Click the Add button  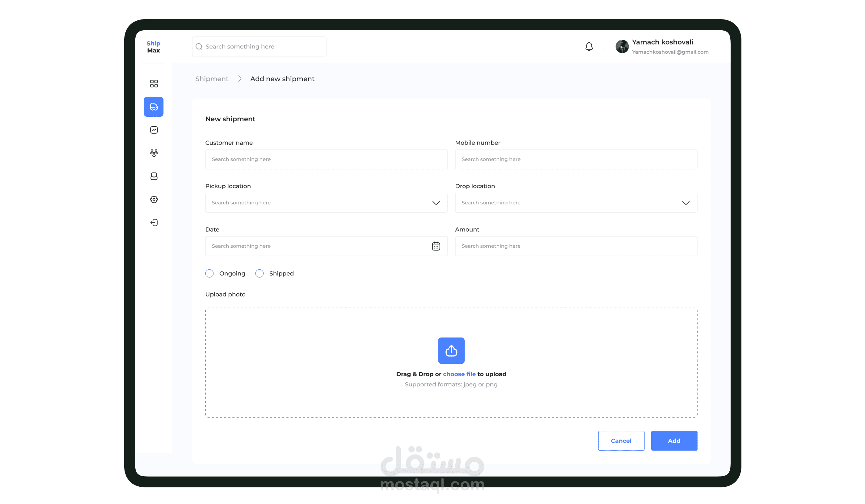(x=674, y=440)
